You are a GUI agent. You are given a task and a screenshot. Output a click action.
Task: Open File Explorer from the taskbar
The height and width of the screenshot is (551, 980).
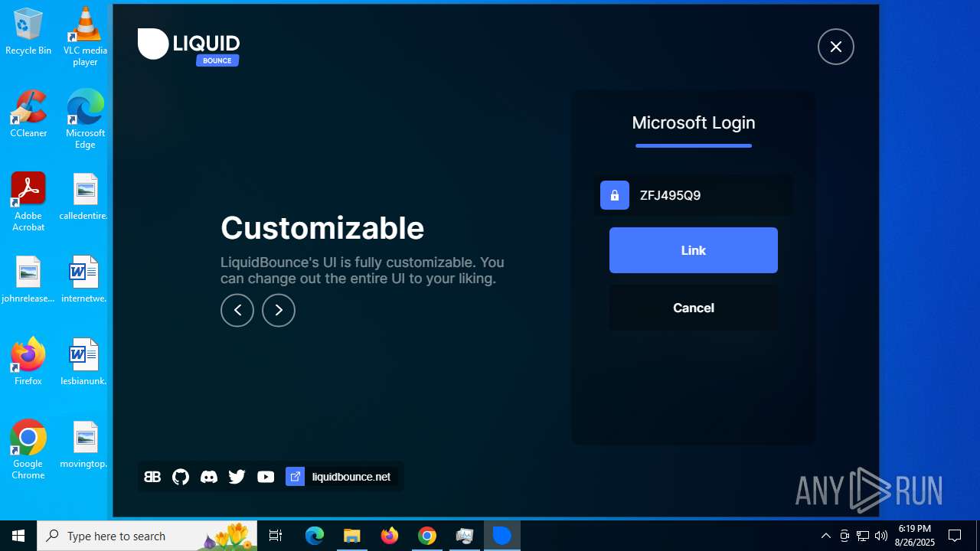tap(352, 536)
